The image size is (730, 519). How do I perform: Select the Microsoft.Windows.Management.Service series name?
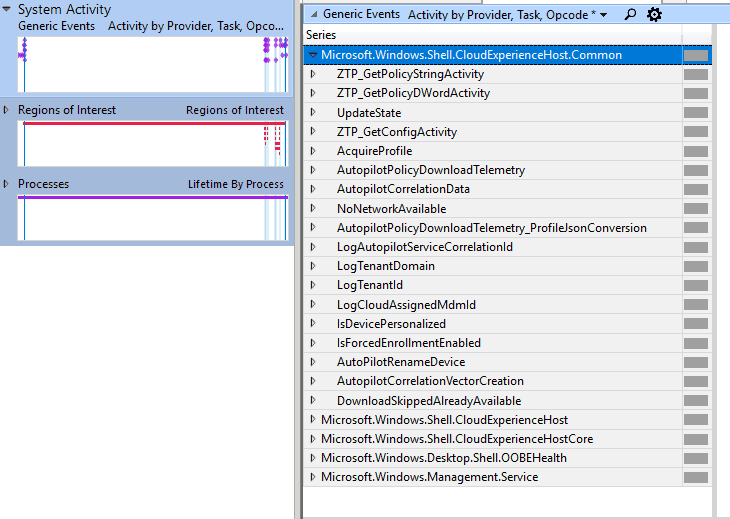point(429,477)
